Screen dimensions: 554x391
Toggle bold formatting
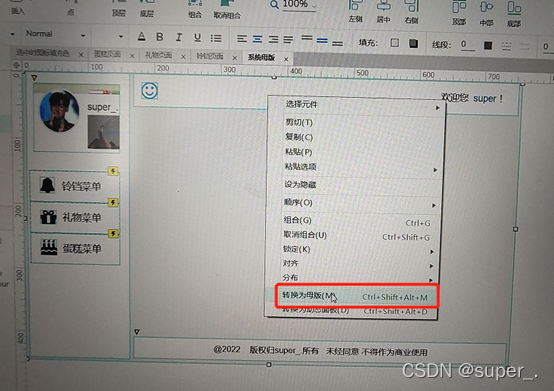tap(160, 37)
